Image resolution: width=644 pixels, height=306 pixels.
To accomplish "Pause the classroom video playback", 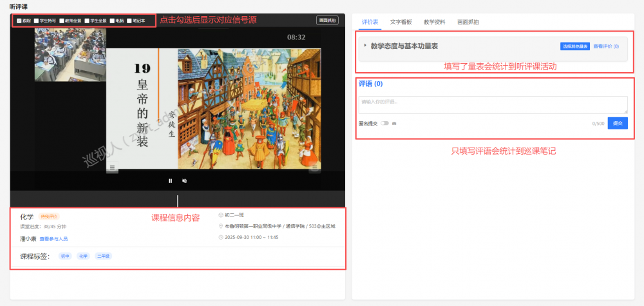I will click(170, 181).
